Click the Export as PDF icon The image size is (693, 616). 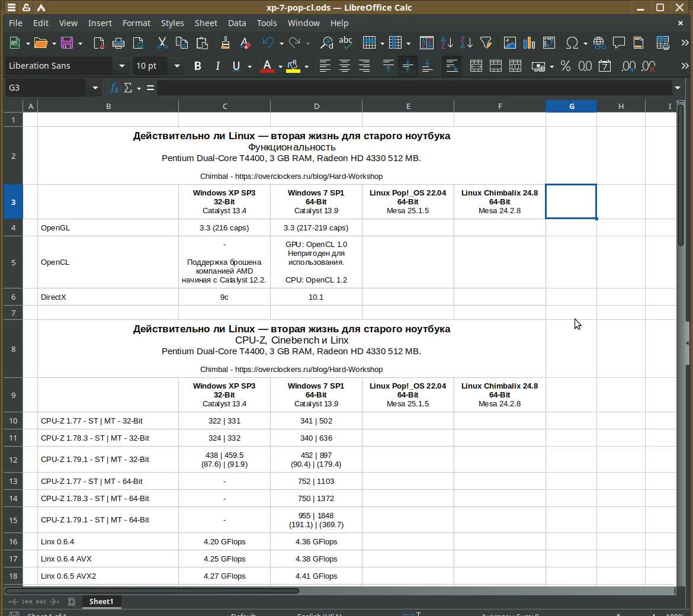[99, 43]
